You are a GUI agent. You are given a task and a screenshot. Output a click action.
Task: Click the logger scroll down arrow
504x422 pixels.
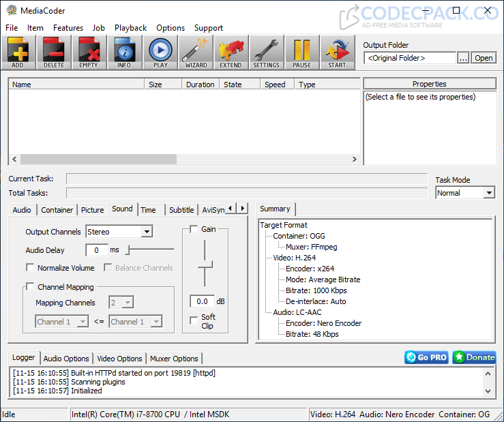point(488,391)
